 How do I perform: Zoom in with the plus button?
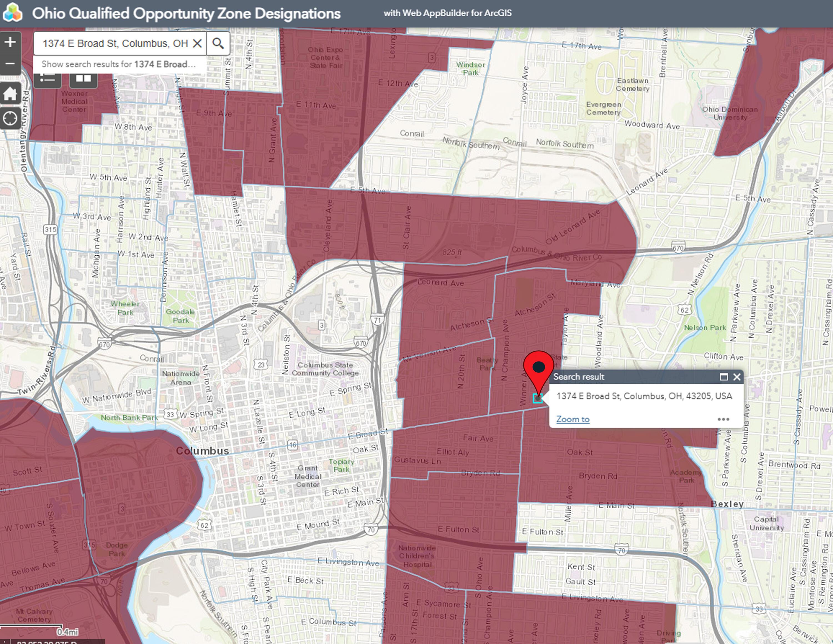10,42
